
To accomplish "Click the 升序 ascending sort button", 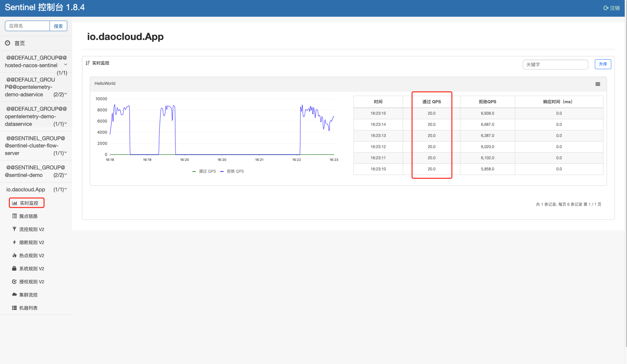I will point(603,64).
